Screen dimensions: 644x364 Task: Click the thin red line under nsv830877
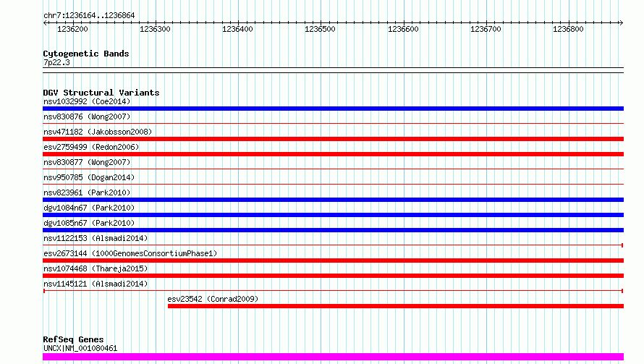[333, 169]
